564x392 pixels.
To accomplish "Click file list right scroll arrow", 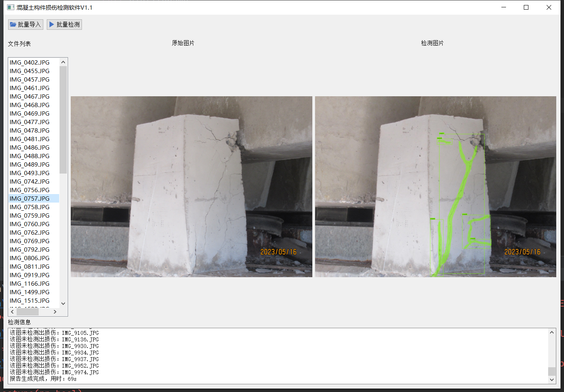I will (55, 312).
